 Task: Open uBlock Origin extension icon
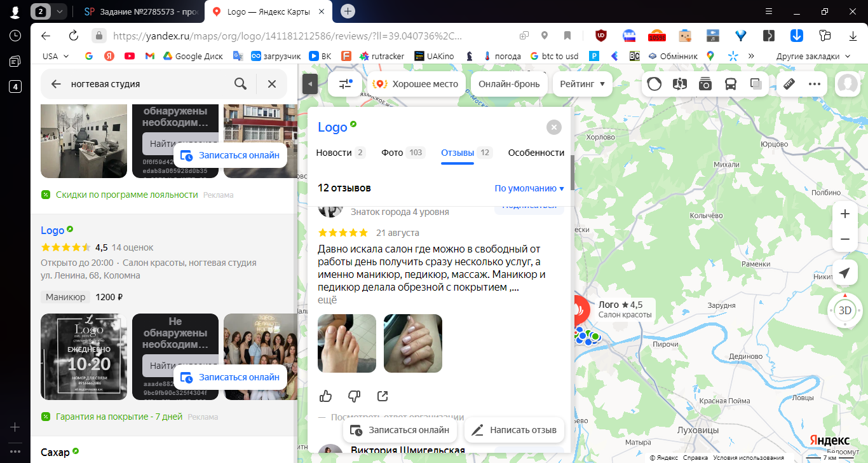pyautogui.click(x=600, y=36)
